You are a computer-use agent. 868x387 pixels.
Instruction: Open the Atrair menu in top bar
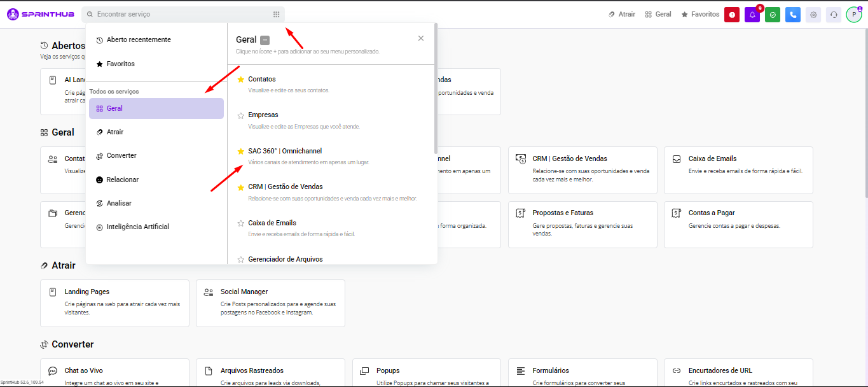(x=621, y=14)
